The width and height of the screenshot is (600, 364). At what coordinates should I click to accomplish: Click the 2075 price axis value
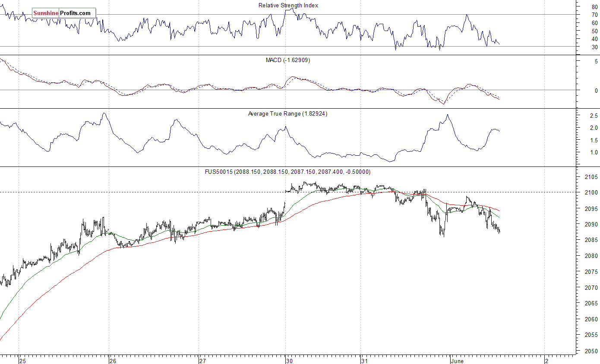592,272
